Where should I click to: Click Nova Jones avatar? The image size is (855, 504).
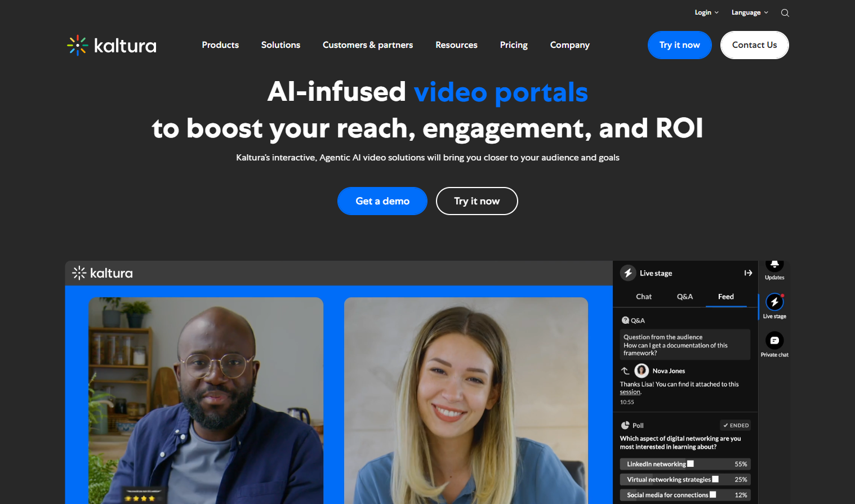(x=642, y=371)
